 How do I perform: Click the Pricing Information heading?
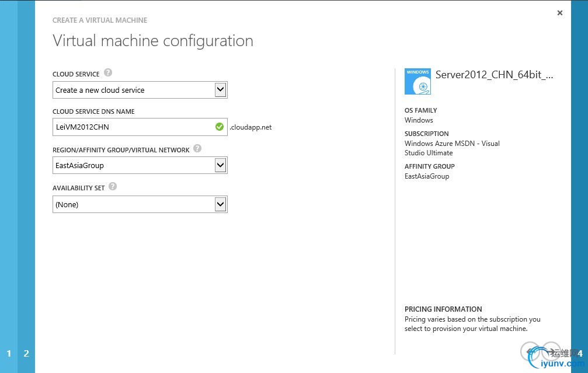coord(443,309)
